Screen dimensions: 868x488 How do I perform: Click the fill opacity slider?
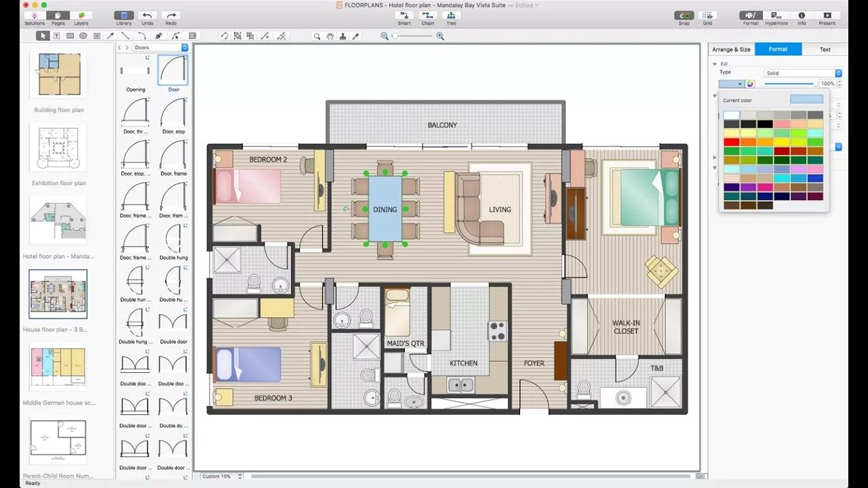[790, 84]
